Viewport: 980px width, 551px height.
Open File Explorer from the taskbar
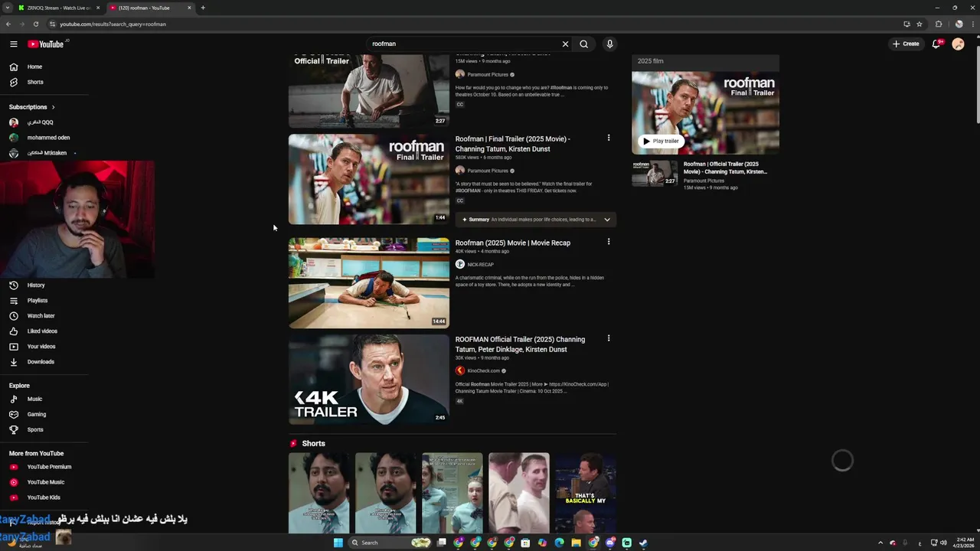[x=576, y=543]
